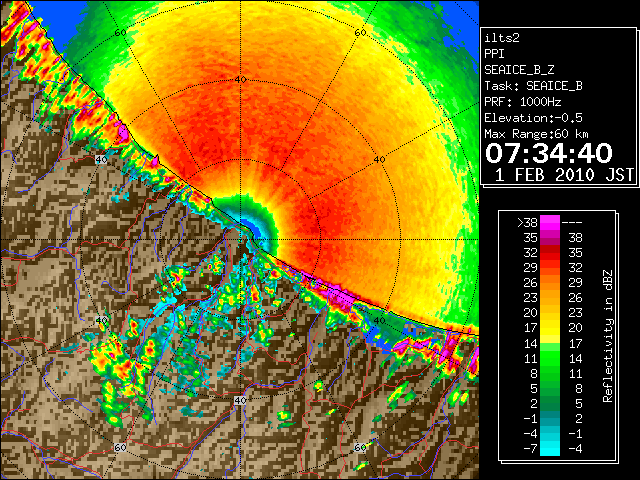Pick the yellow band of the reflectivity scale

(x=550, y=328)
